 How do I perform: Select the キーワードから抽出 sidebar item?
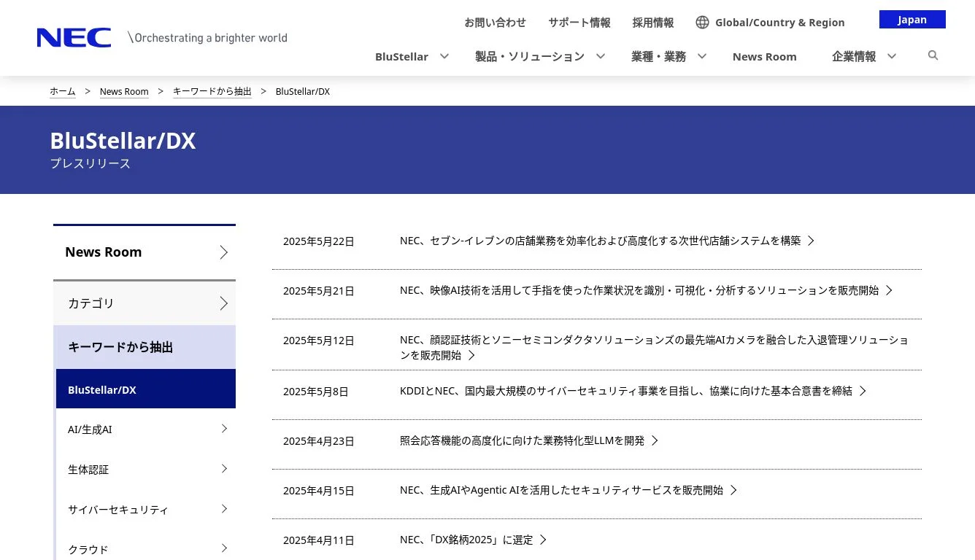pyautogui.click(x=144, y=347)
